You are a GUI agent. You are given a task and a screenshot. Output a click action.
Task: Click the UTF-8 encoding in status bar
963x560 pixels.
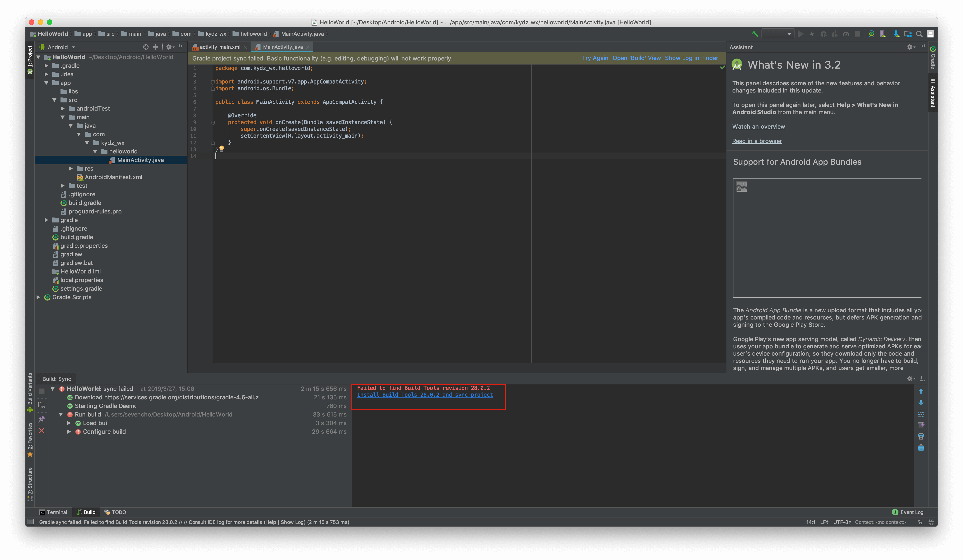tap(842, 522)
